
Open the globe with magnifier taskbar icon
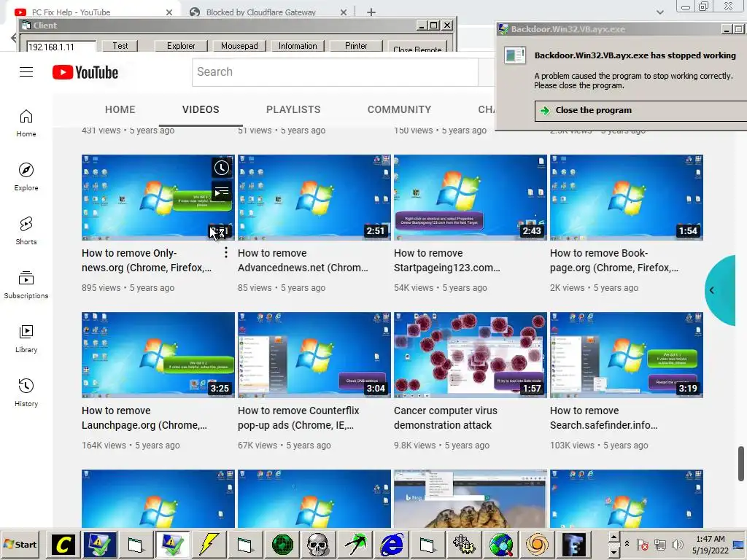500,544
